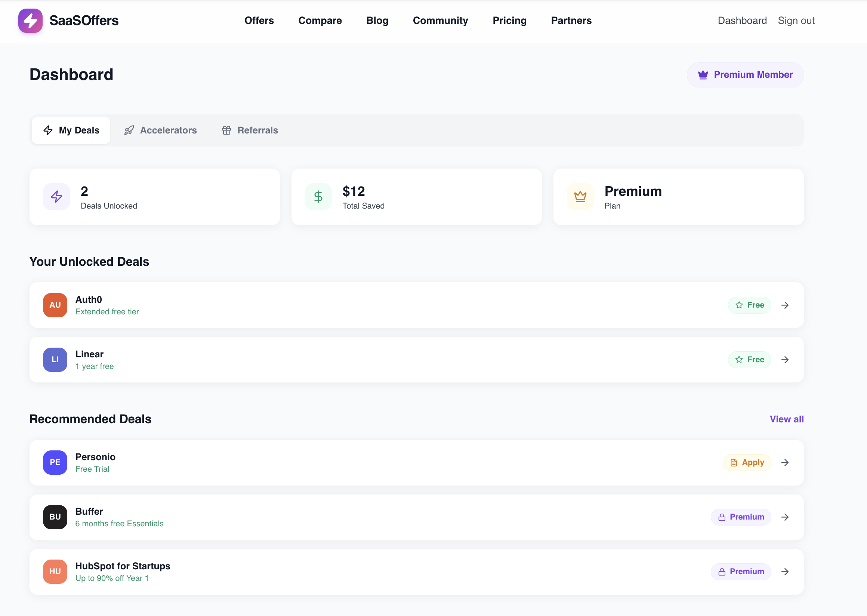
Task: Click the orange crown Premium Plan icon
Action: coord(580,197)
